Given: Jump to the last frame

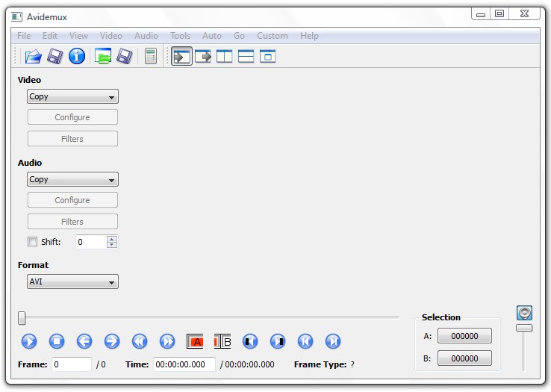Looking at the screenshot, I should 333,341.
